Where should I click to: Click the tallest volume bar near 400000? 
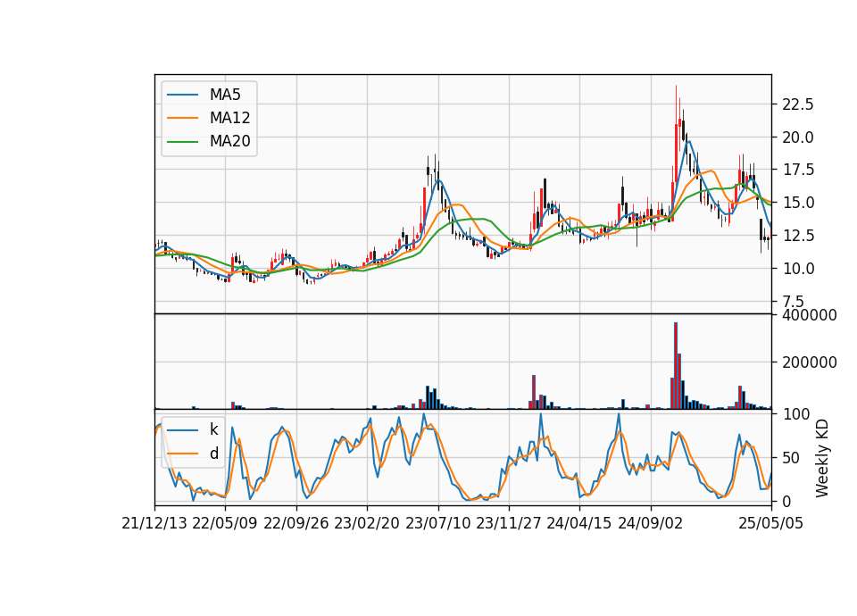pos(676,365)
